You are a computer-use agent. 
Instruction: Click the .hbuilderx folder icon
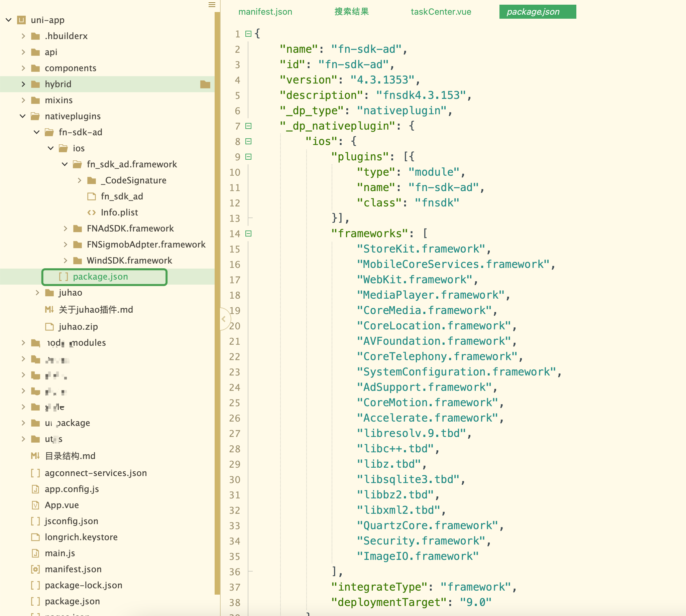click(35, 36)
